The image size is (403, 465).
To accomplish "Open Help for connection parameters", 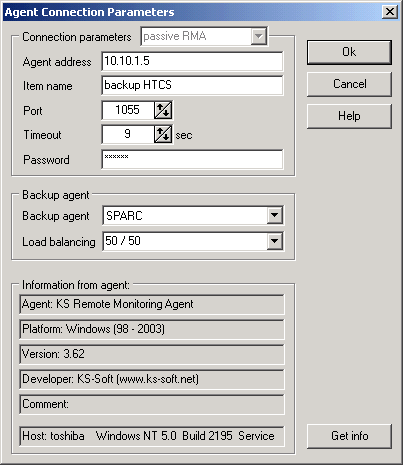I will (349, 116).
